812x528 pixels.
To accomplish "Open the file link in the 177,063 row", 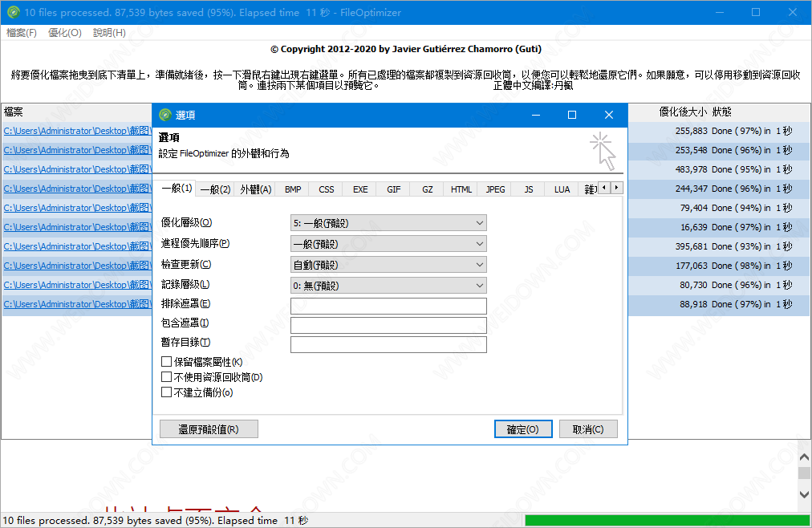I will [x=77, y=266].
